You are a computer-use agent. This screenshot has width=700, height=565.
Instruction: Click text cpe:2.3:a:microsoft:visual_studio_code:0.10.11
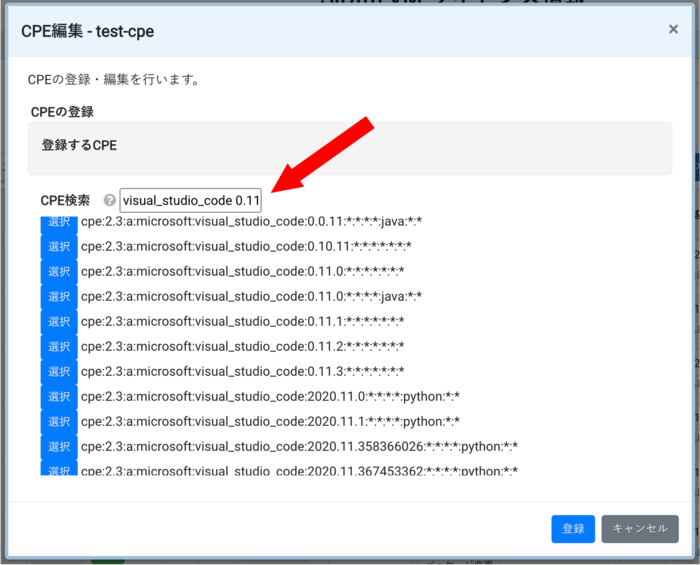pyautogui.click(x=246, y=246)
